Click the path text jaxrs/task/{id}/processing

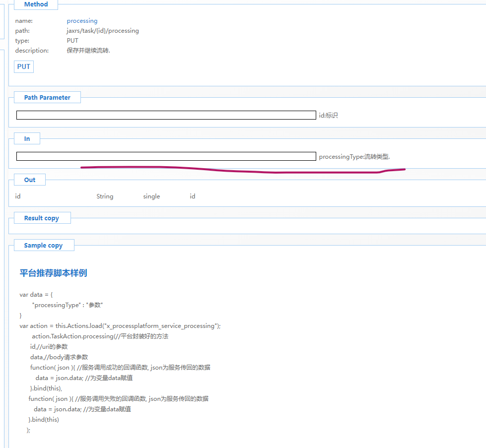pyautogui.click(x=103, y=31)
